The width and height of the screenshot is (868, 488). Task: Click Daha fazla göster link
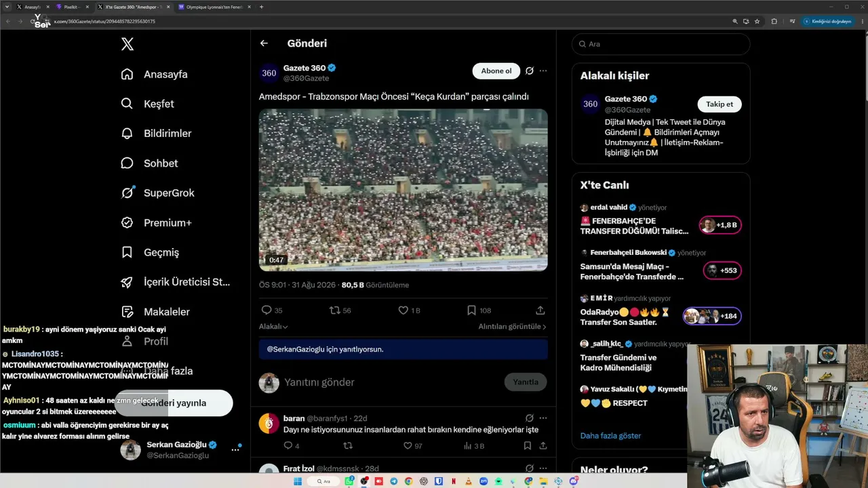(x=610, y=436)
